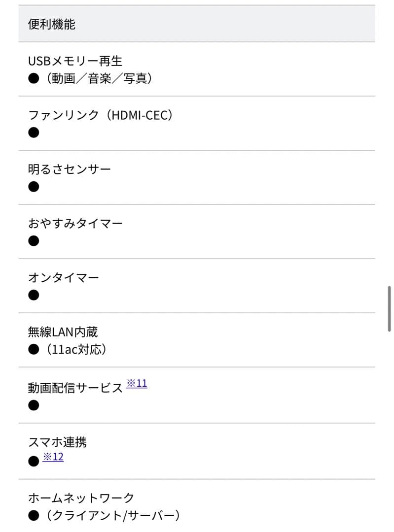Click the bullet under 明るさセンサー
Screen dimensions: 394x532
34,187
